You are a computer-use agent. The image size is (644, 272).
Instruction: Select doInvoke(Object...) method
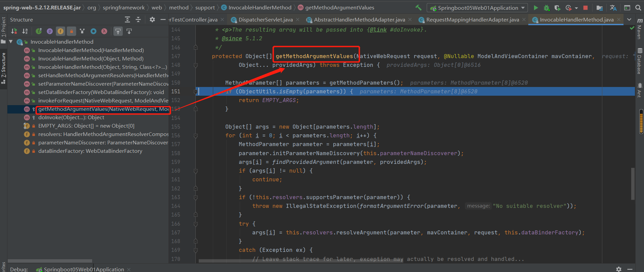pos(71,118)
